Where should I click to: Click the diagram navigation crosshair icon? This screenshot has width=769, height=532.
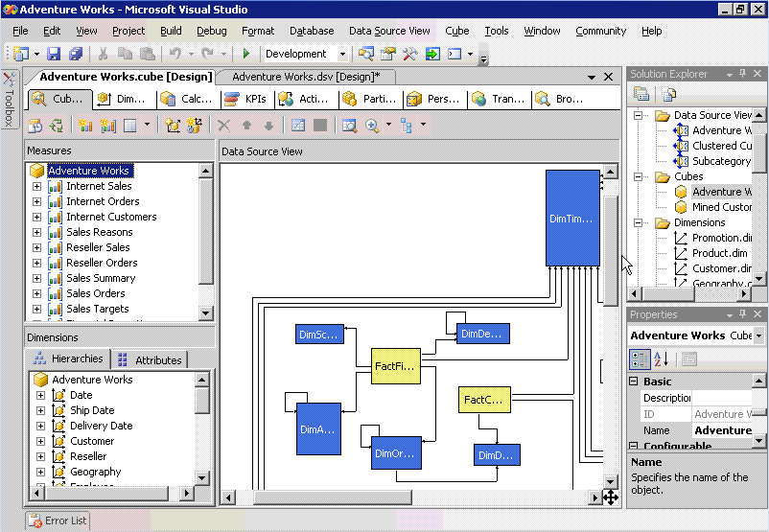610,497
